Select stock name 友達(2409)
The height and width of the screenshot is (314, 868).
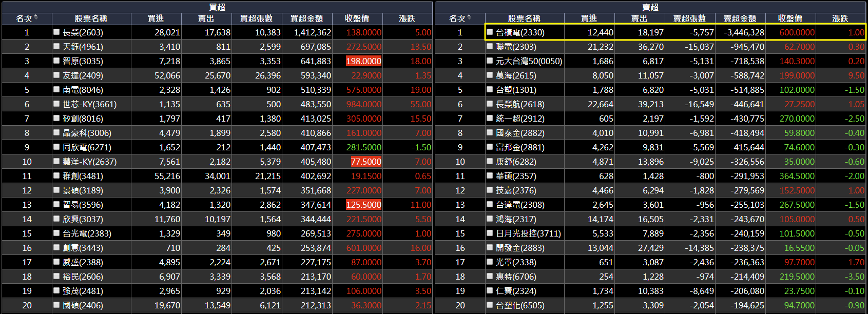83,75
